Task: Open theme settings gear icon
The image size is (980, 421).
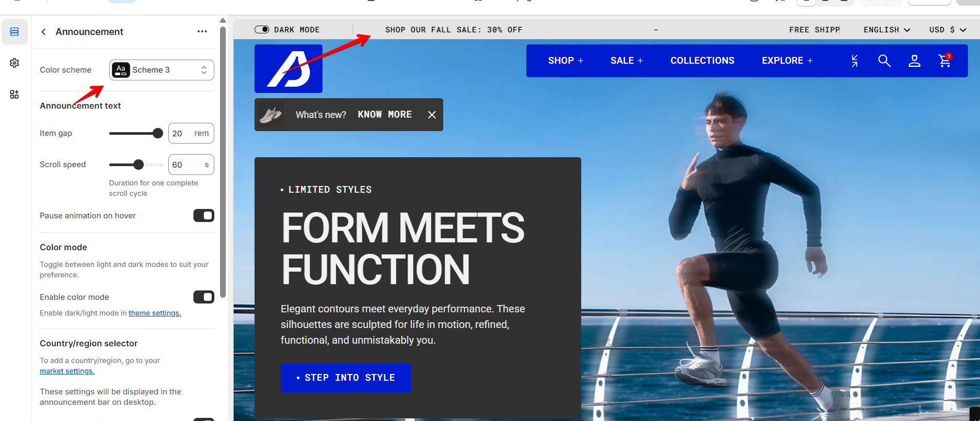Action: tap(15, 63)
